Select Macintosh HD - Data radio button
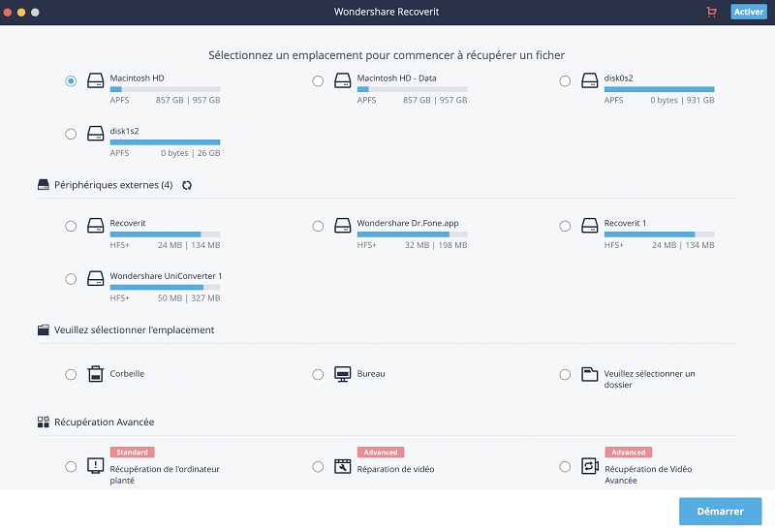 coord(318,80)
